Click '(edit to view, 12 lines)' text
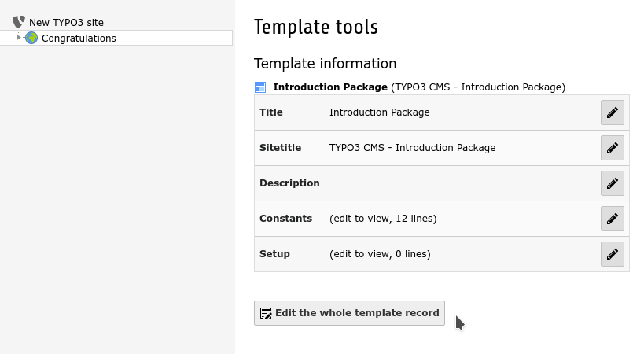The image size is (644, 354). click(x=383, y=219)
